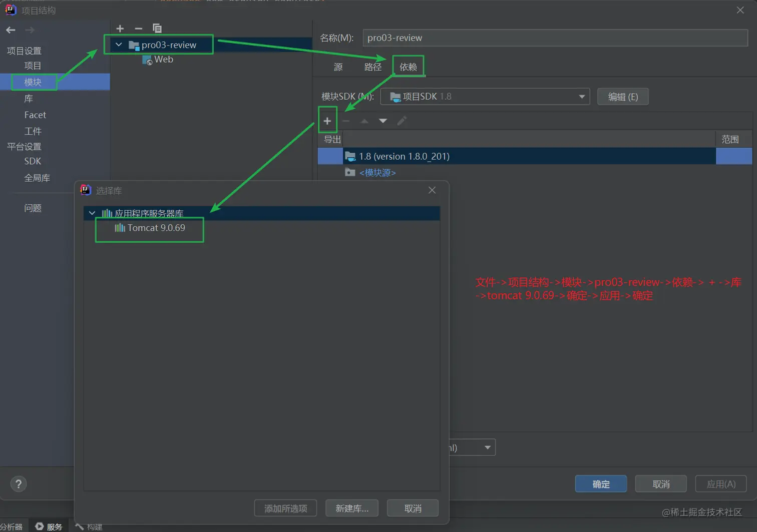Remove selected module with minus icon
This screenshot has width=757, height=532.
pos(139,29)
